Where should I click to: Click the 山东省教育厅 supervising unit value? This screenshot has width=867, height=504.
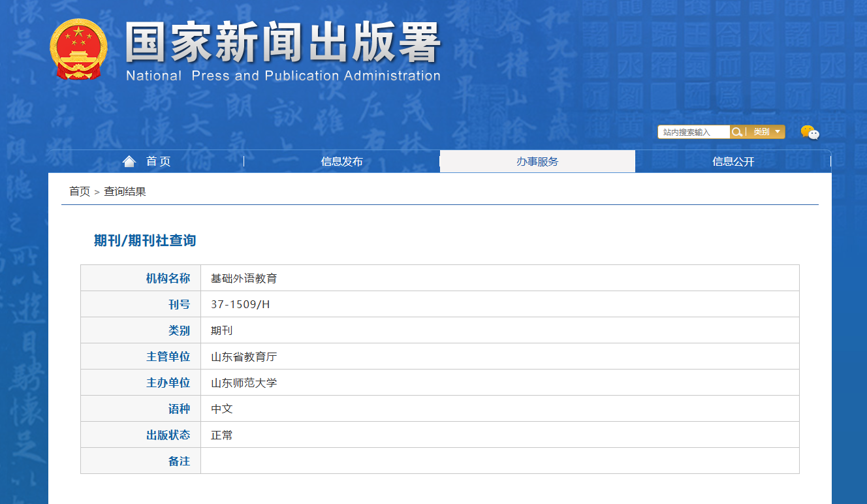pos(244,356)
